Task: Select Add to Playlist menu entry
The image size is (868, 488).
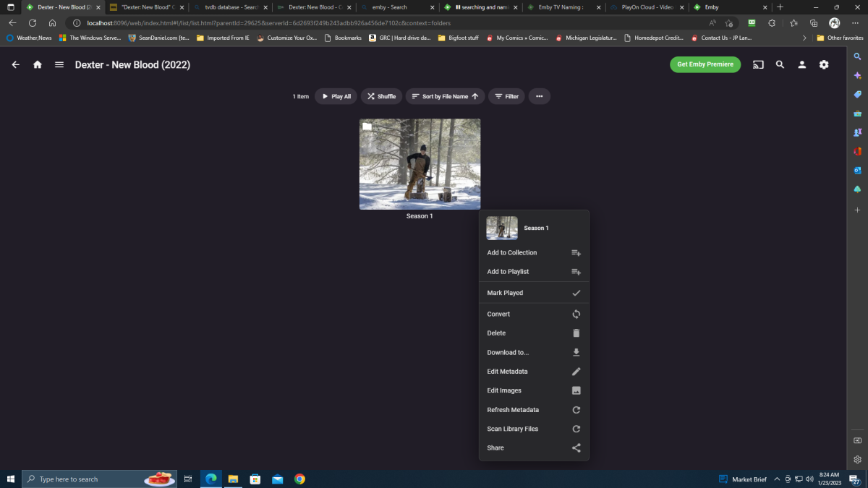Action: [533, 272]
